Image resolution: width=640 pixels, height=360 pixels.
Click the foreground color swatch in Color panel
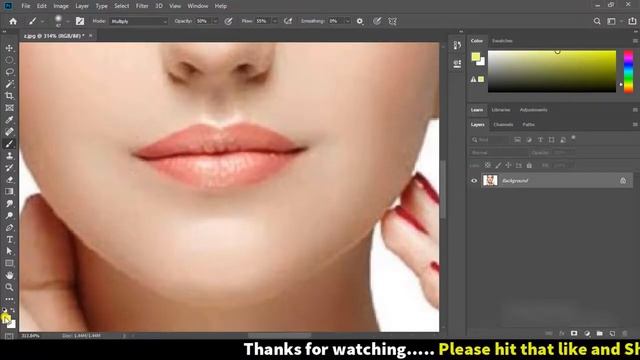tap(475, 57)
